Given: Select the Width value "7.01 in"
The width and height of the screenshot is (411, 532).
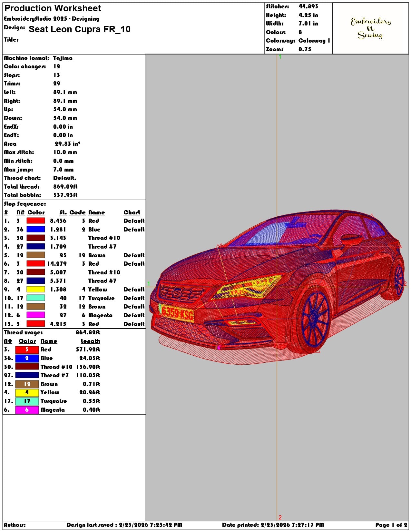Looking at the screenshot, I should [x=308, y=24].
